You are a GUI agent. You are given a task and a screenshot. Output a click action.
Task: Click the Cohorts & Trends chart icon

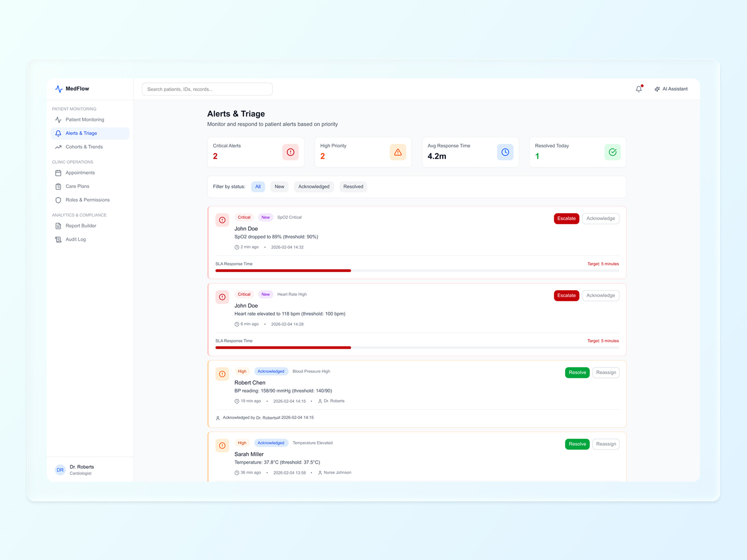coord(58,147)
